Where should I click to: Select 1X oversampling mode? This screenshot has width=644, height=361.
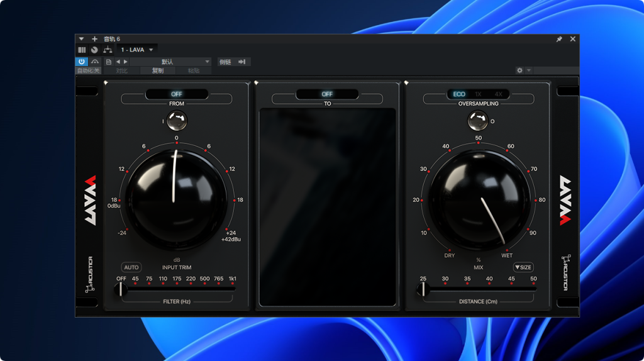pyautogui.click(x=478, y=94)
